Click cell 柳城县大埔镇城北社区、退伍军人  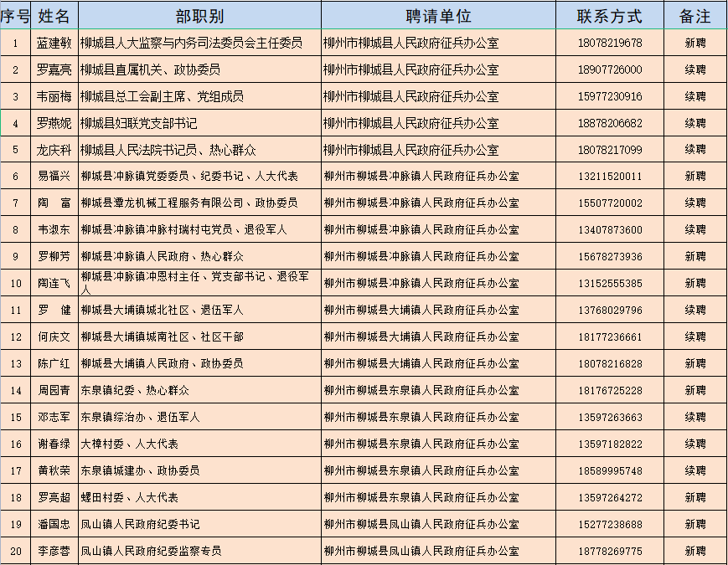199,310
